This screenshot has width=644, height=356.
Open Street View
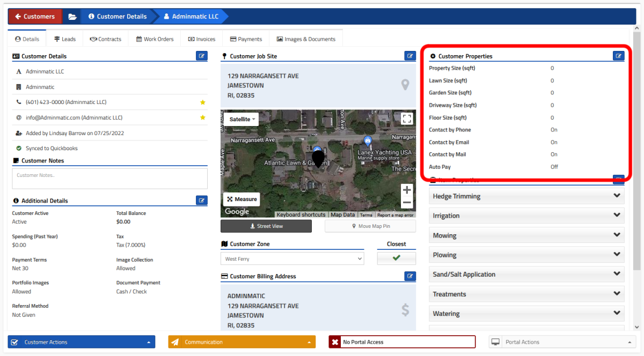coord(266,226)
